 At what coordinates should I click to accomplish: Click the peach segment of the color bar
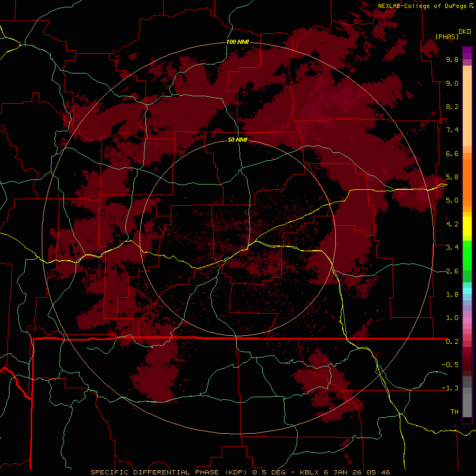[467, 108]
